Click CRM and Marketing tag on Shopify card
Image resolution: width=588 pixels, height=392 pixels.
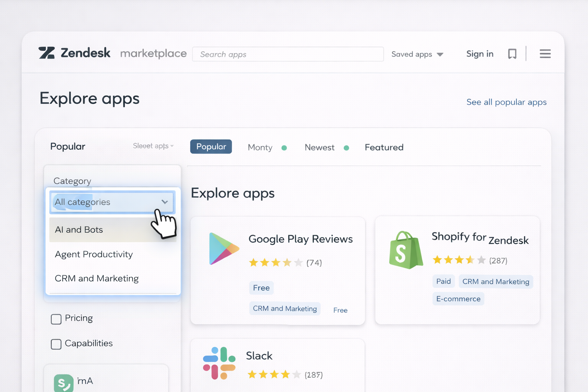(496, 282)
